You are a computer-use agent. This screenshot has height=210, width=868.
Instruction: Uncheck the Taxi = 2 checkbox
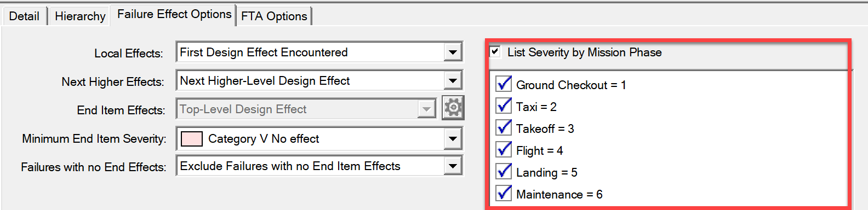(504, 106)
